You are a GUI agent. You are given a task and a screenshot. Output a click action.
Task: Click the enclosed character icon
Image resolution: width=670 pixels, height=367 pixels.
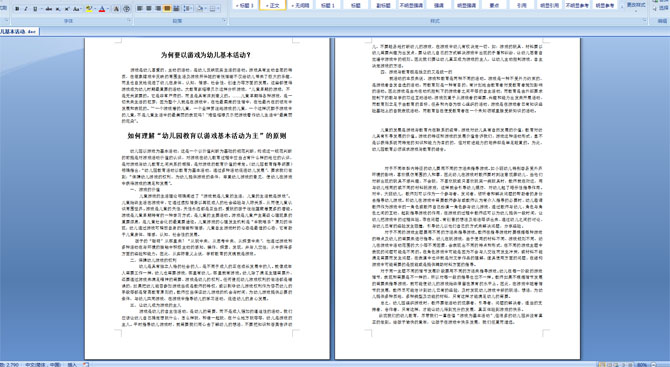point(126,9)
